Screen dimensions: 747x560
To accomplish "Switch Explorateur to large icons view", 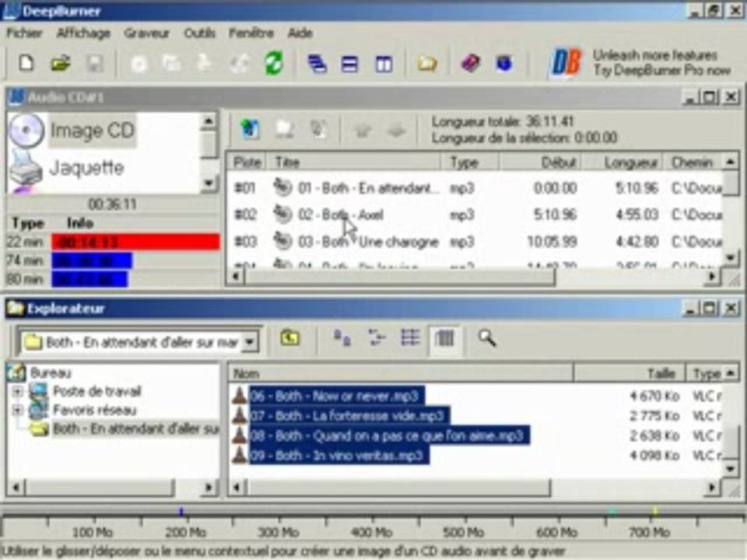I will click(342, 338).
